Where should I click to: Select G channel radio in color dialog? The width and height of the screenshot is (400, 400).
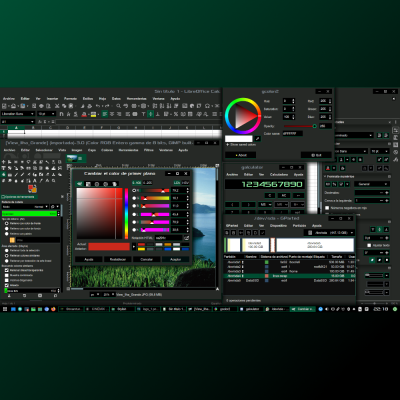[134, 198]
